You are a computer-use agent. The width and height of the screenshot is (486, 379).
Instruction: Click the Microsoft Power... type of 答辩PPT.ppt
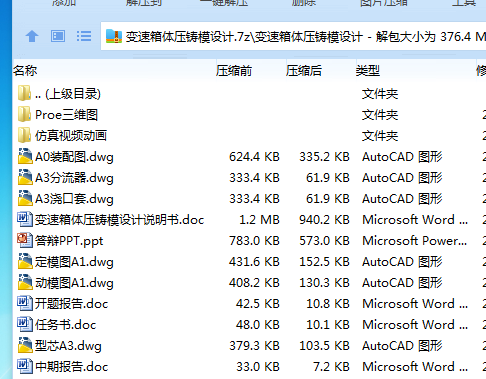point(415,241)
